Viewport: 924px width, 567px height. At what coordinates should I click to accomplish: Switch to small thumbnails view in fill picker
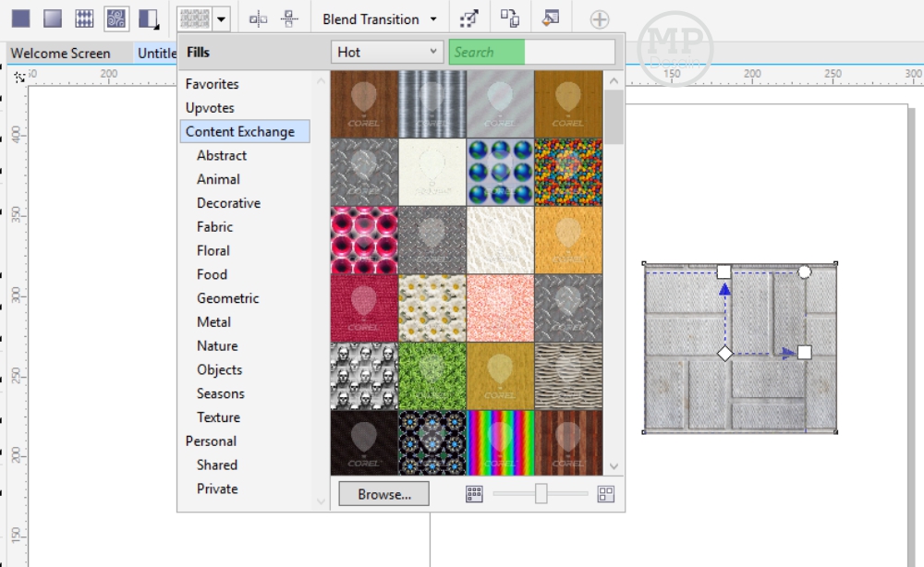click(x=474, y=494)
